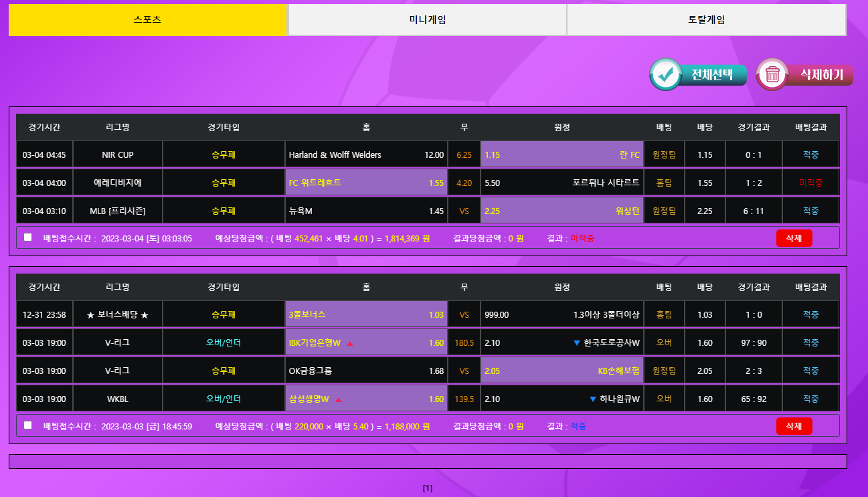
Task: Click blue down arrow beside 하나원큐W
Action: [x=592, y=399]
